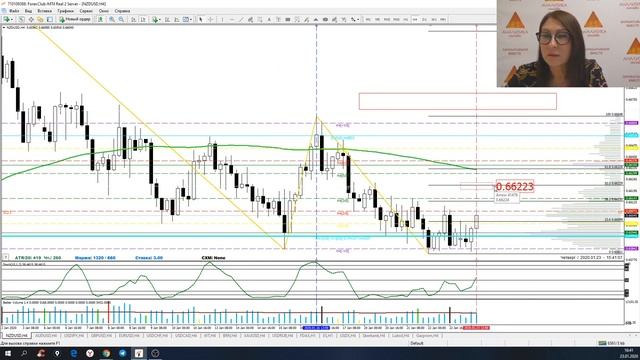Switch timeframe to H1

(x=406, y=19)
